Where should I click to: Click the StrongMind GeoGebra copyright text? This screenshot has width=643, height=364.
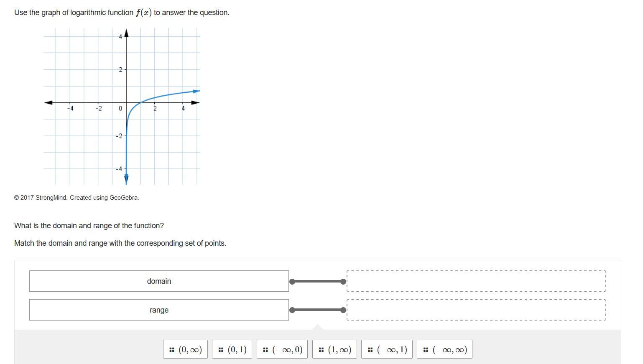coord(77,198)
